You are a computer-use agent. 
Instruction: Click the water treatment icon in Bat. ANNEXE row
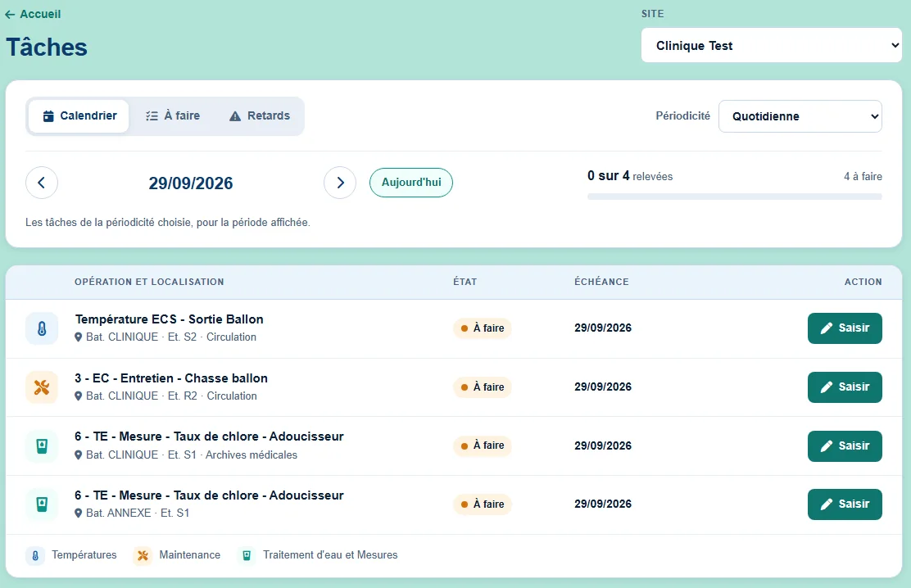pyautogui.click(x=42, y=504)
